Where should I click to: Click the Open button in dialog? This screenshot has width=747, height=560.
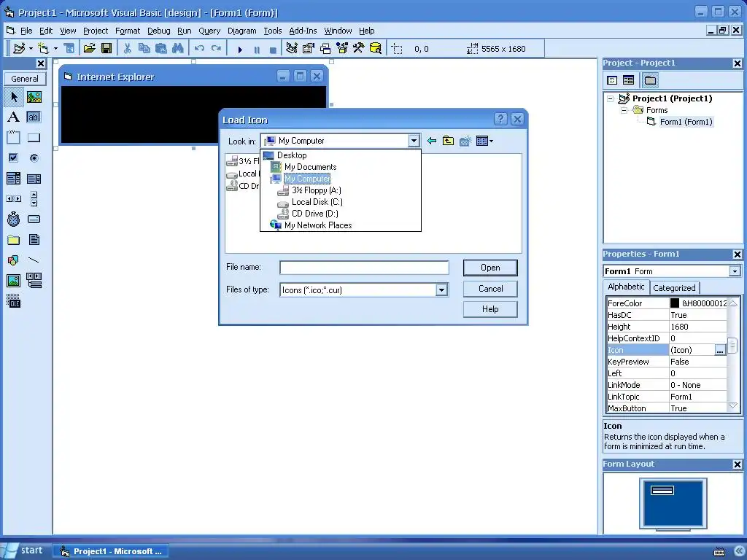click(490, 268)
